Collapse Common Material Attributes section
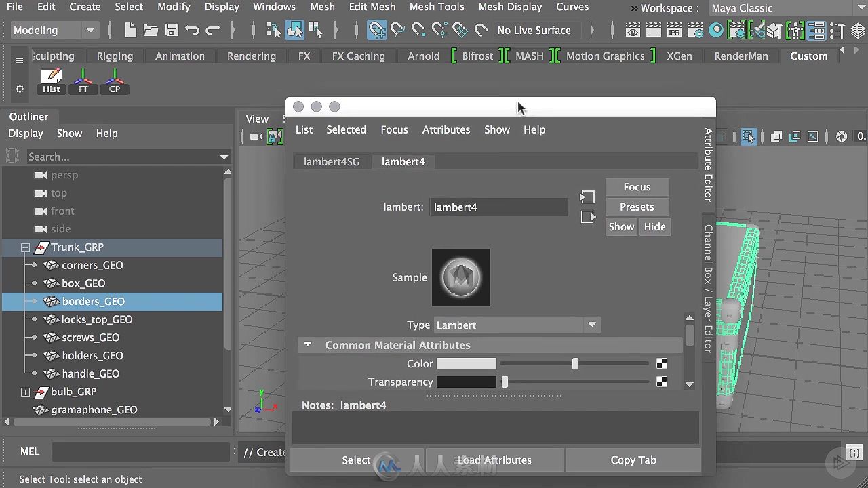Screen dimensions: 868x488 pyautogui.click(x=308, y=345)
